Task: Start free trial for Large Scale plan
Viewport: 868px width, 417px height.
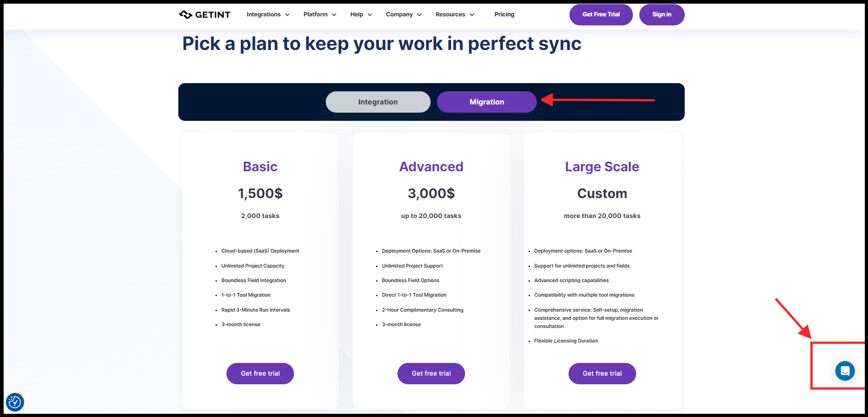Action: (602, 373)
